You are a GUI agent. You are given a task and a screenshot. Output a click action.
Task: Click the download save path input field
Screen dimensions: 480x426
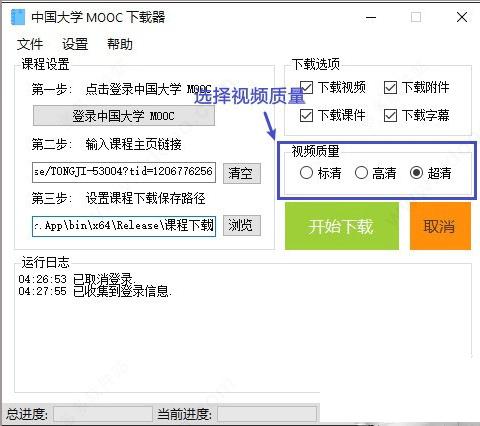coord(124,226)
